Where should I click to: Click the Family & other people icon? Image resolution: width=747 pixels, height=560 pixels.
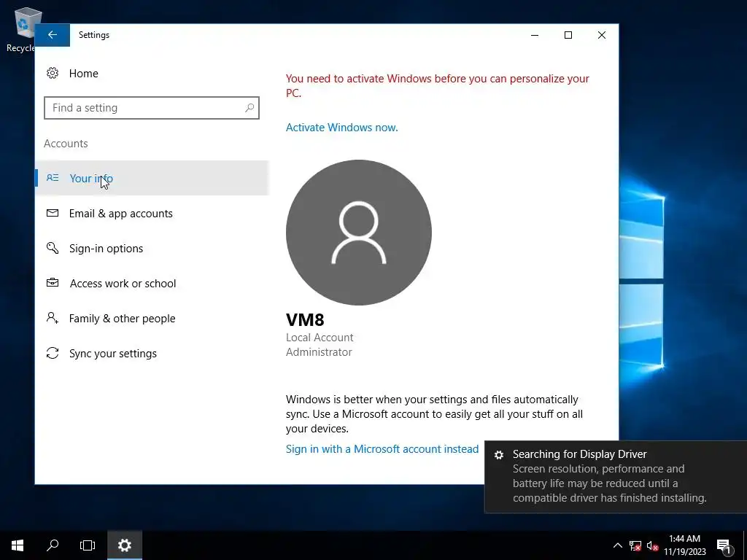coord(53,318)
